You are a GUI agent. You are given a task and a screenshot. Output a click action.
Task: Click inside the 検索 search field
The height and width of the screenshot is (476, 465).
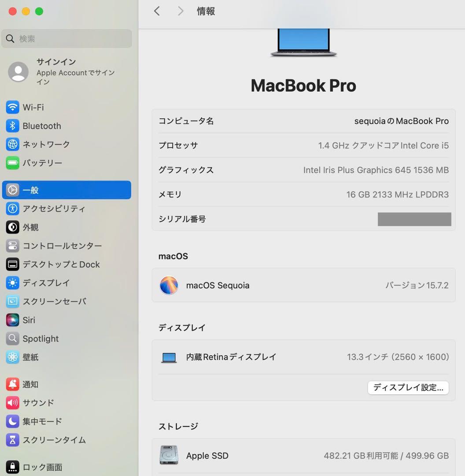pyautogui.click(x=66, y=39)
